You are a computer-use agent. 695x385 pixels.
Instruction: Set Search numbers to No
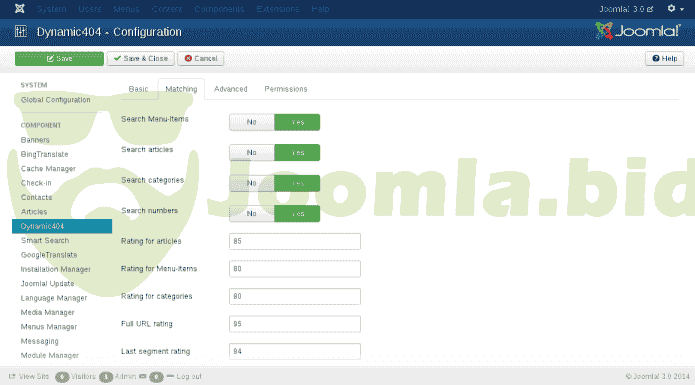pyautogui.click(x=252, y=214)
